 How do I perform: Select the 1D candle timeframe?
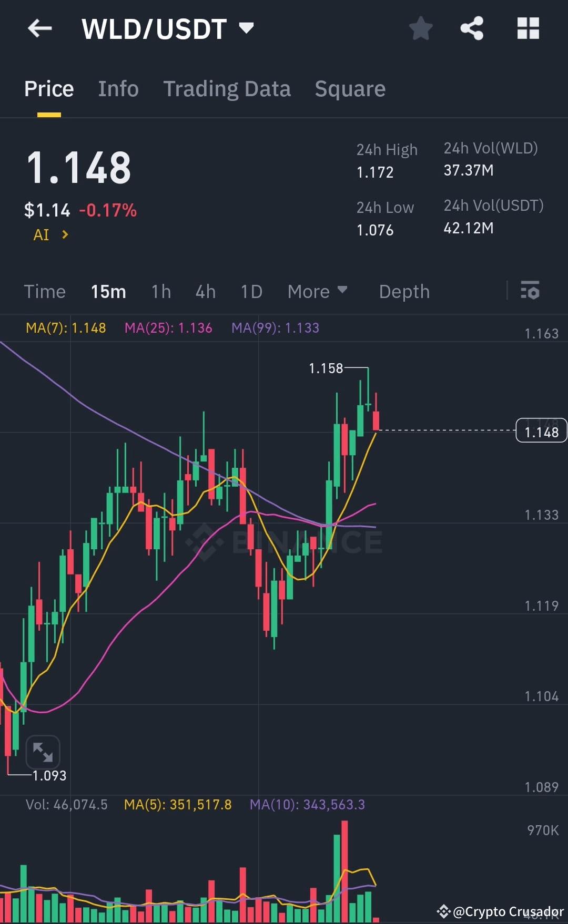pos(251,291)
